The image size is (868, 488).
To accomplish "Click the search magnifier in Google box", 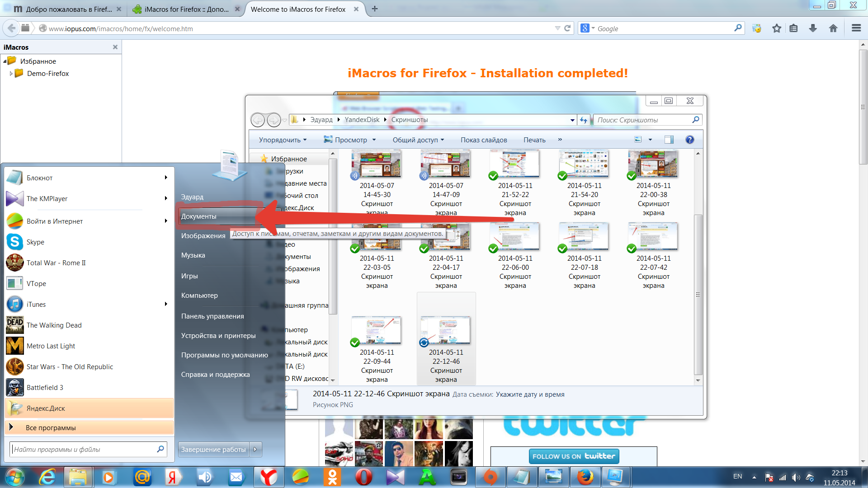I will pyautogui.click(x=738, y=28).
